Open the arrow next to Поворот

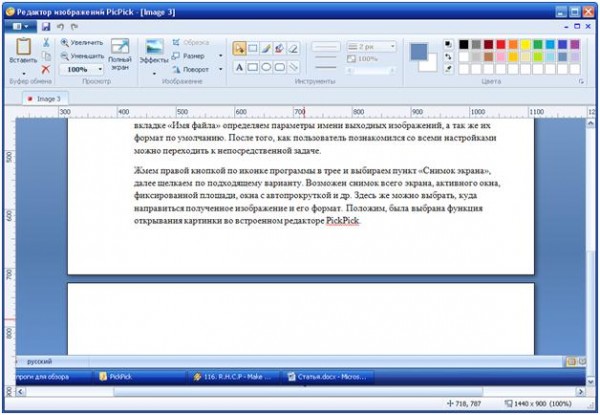pos(220,69)
